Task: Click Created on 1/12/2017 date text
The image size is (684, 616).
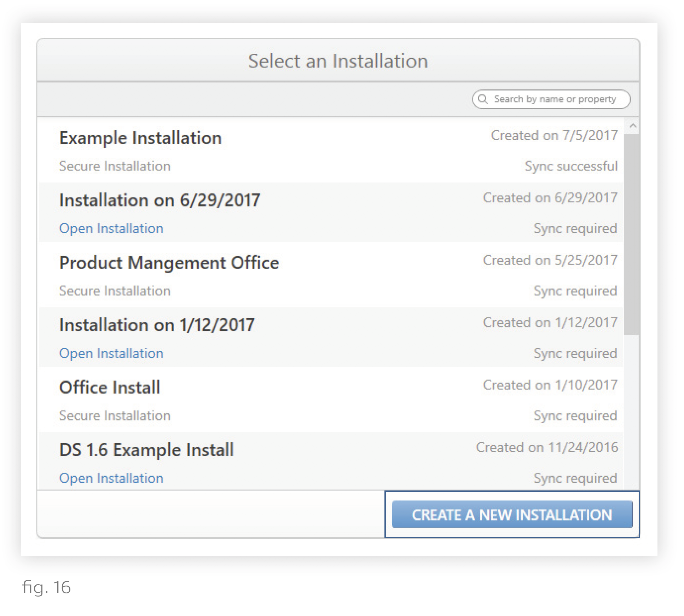Action: pos(550,322)
